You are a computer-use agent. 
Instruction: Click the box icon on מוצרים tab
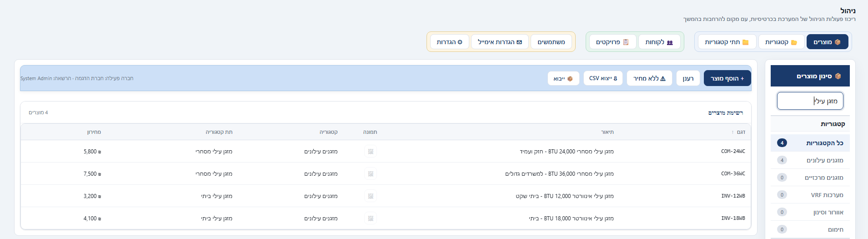(838, 42)
